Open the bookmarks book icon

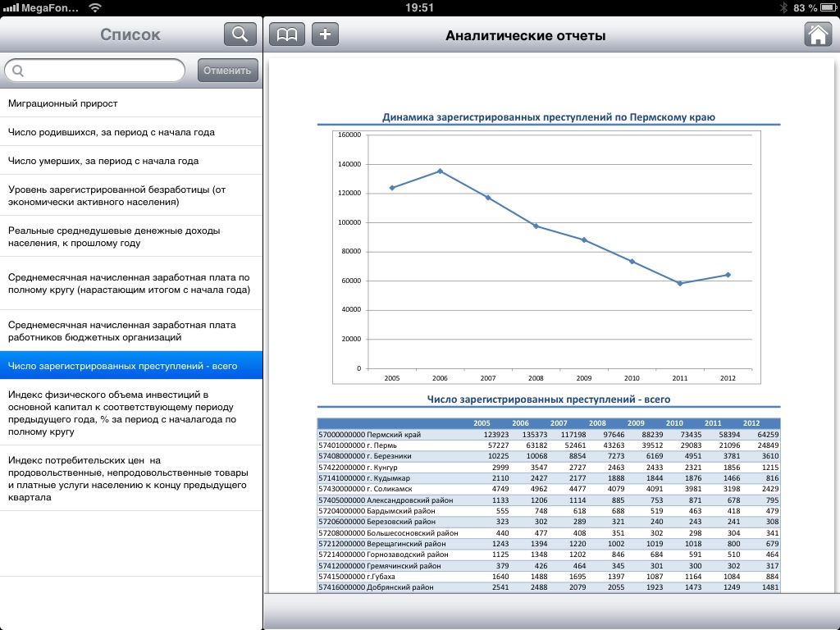tap(287, 34)
